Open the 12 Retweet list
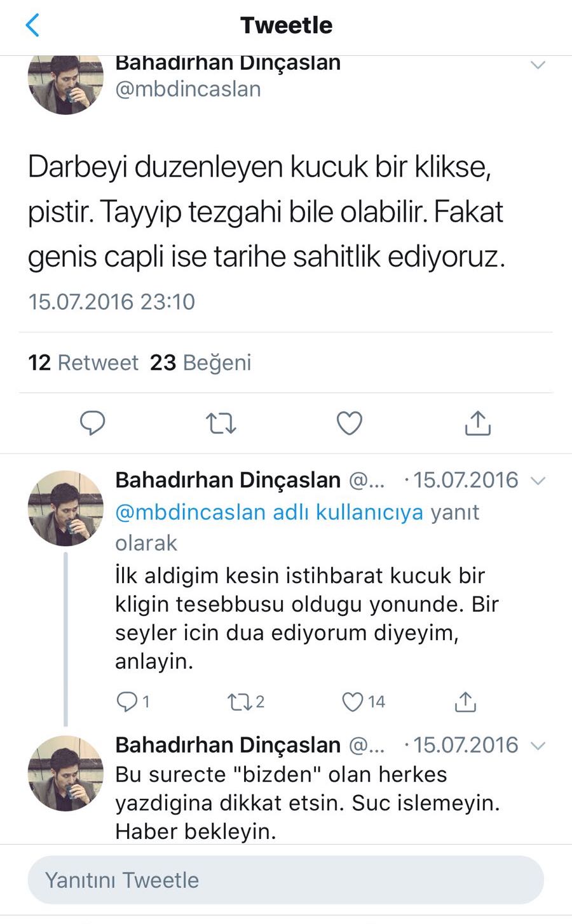Viewport: 572px width, 924px height. (83, 362)
